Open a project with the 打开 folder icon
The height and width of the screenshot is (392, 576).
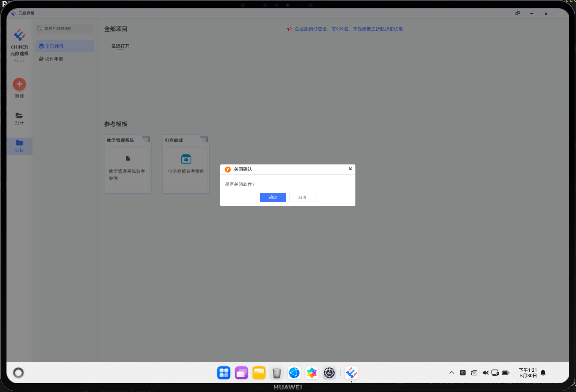19,115
